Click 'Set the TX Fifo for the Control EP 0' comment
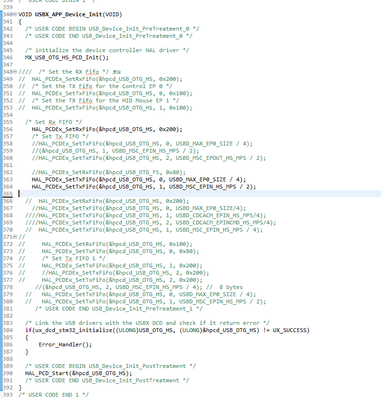 [x=102, y=86]
